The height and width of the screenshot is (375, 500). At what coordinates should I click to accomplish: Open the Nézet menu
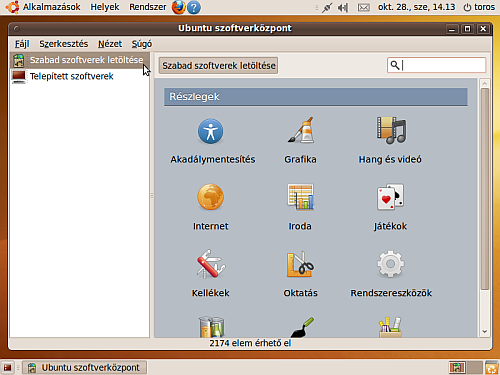coord(110,44)
